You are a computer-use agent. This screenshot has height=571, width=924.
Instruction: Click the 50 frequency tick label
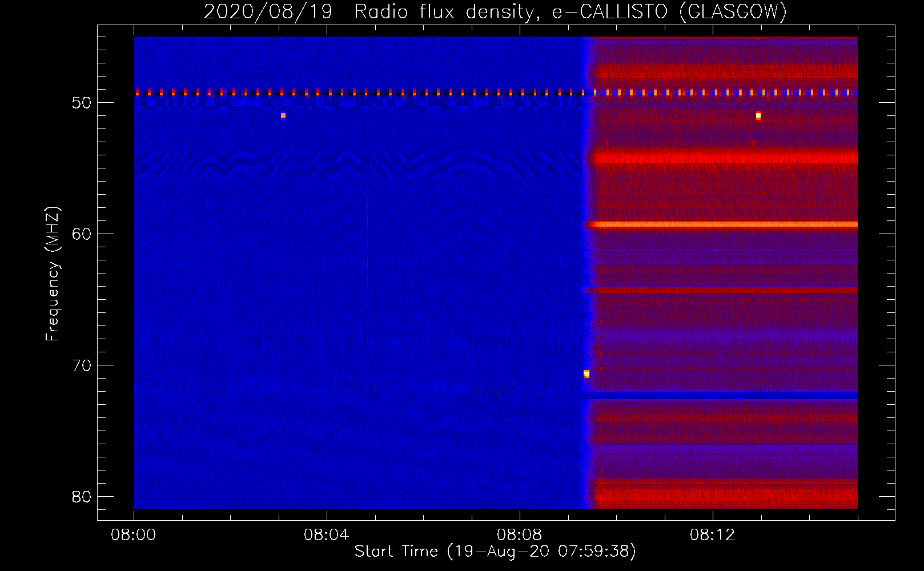(82, 103)
